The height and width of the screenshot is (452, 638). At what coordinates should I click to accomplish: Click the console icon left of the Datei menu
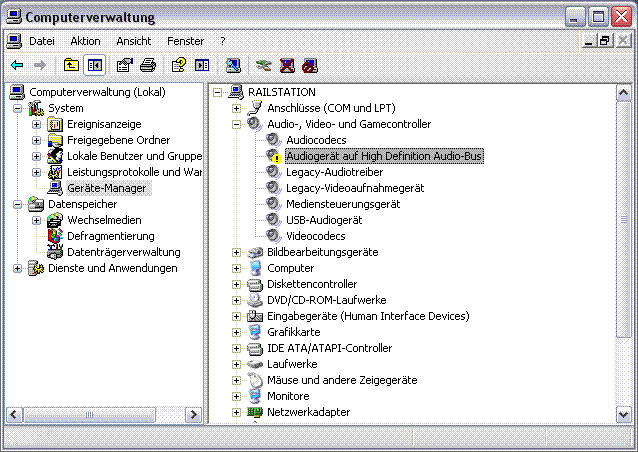[14, 41]
